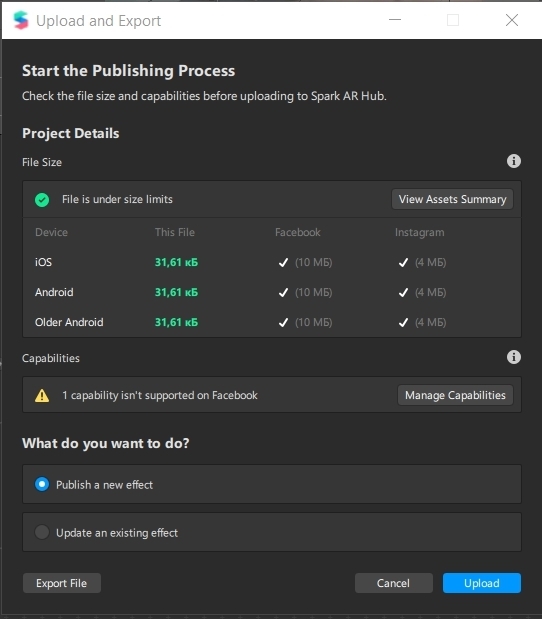
Task: Click the Capabilities info icon
Action: 514,357
